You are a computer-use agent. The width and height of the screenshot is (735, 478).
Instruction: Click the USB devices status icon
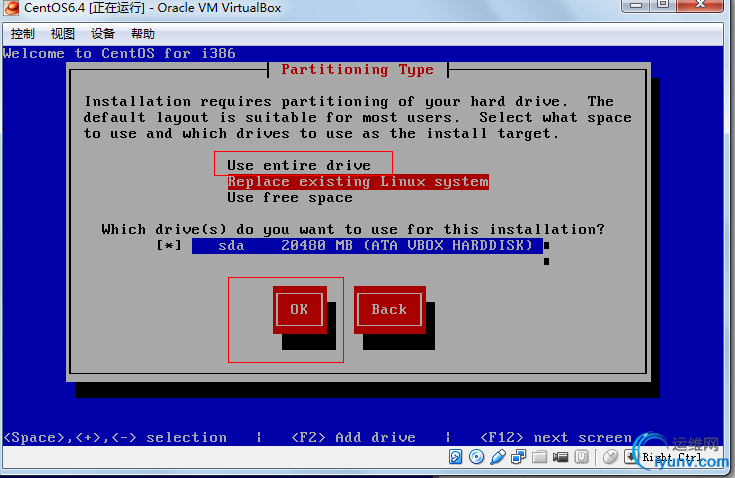[498, 456]
